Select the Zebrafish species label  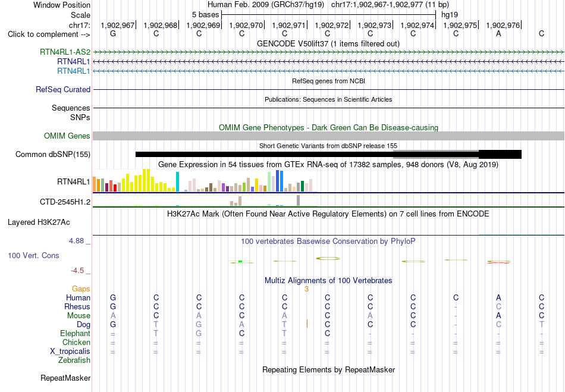[x=74, y=360]
